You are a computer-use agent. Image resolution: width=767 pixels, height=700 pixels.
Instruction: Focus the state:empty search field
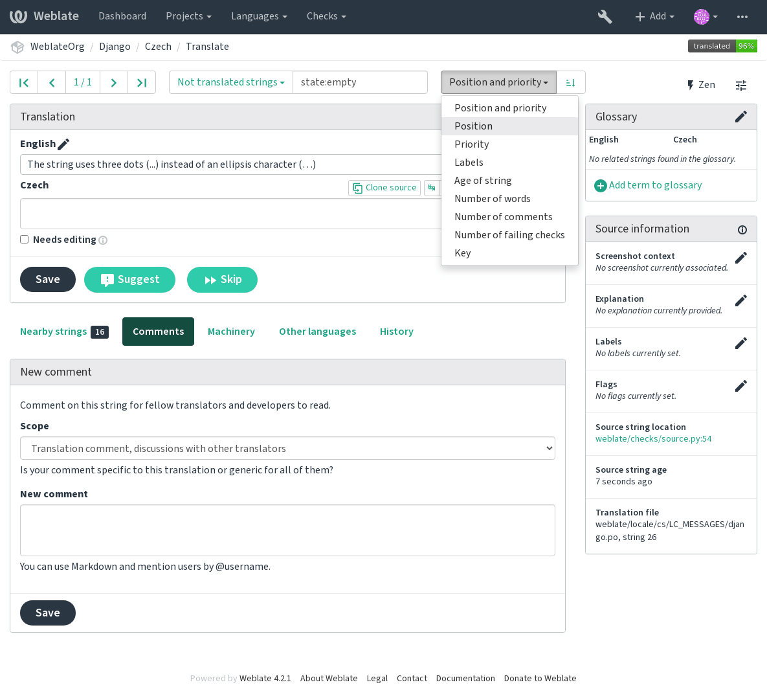(360, 82)
